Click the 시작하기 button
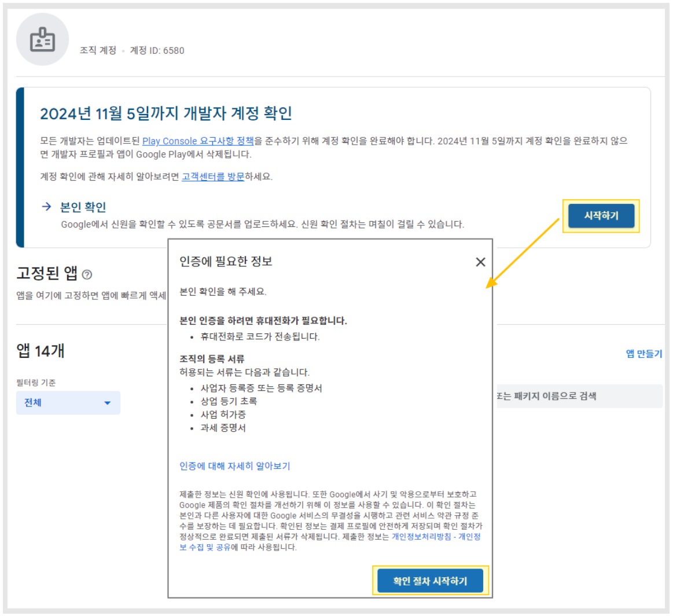 click(601, 215)
